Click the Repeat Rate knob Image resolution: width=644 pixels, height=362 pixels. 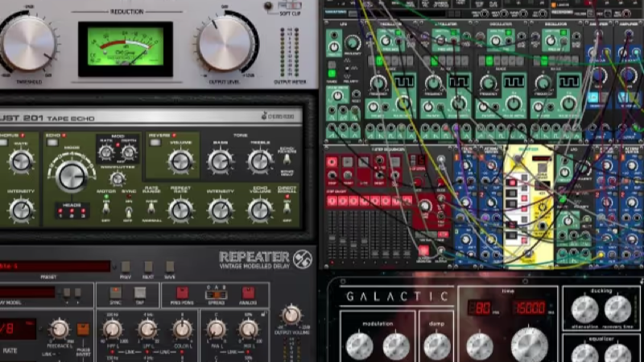(180, 210)
